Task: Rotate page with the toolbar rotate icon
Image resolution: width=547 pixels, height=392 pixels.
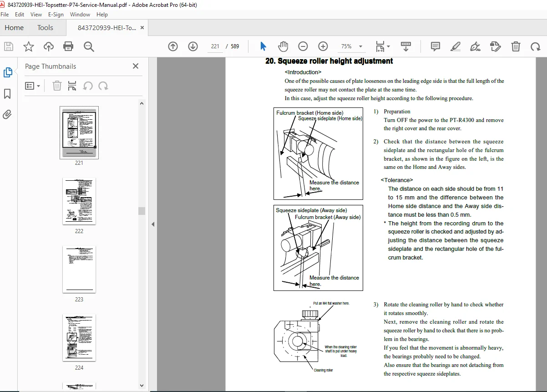Action: [x=535, y=46]
